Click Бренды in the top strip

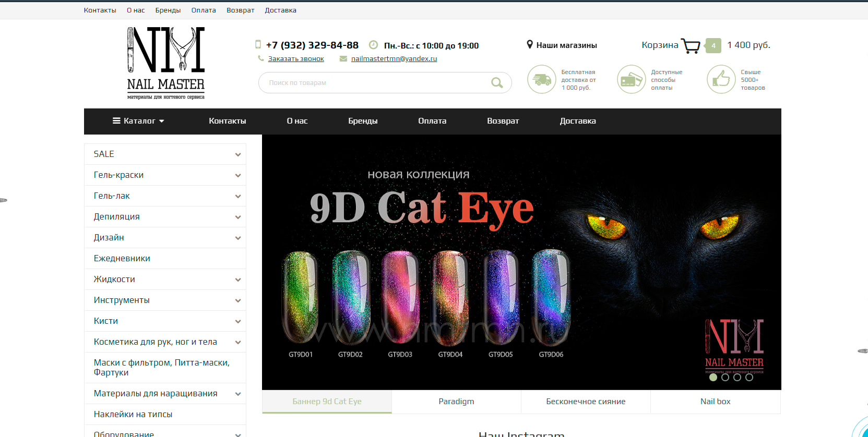coord(168,10)
